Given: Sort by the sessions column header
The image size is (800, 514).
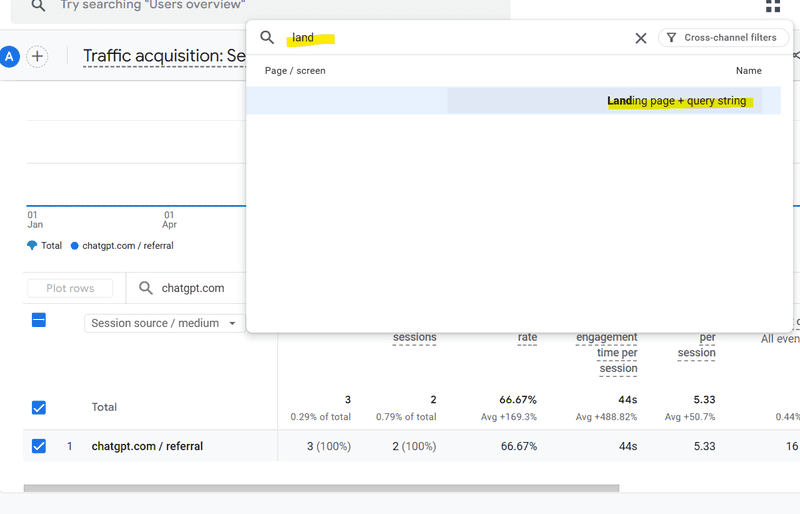Looking at the screenshot, I should (414, 337).
